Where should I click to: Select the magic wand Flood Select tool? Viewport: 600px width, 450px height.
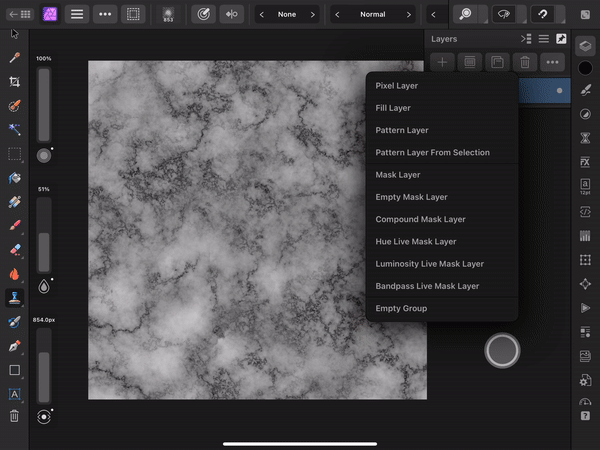15,130
